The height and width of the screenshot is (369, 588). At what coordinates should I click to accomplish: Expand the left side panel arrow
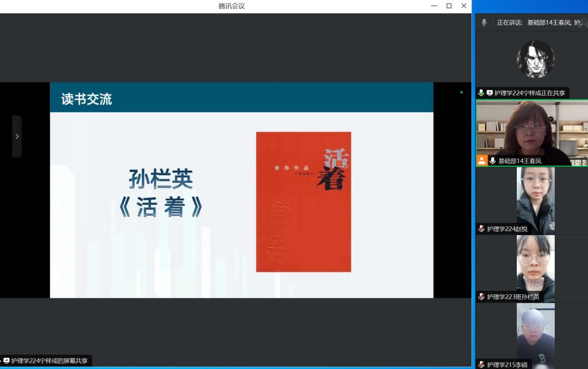click(x=17, y=136)
